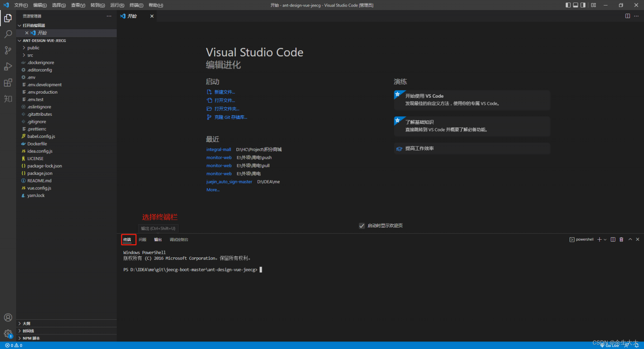Expand the src folder

click(30, 55)
